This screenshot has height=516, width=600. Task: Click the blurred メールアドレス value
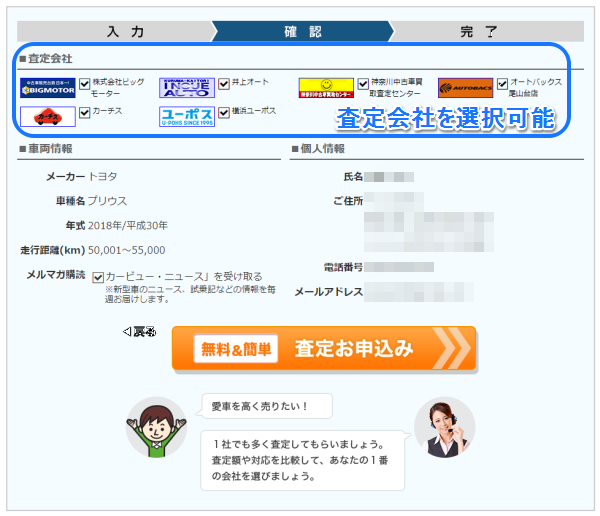419,292
